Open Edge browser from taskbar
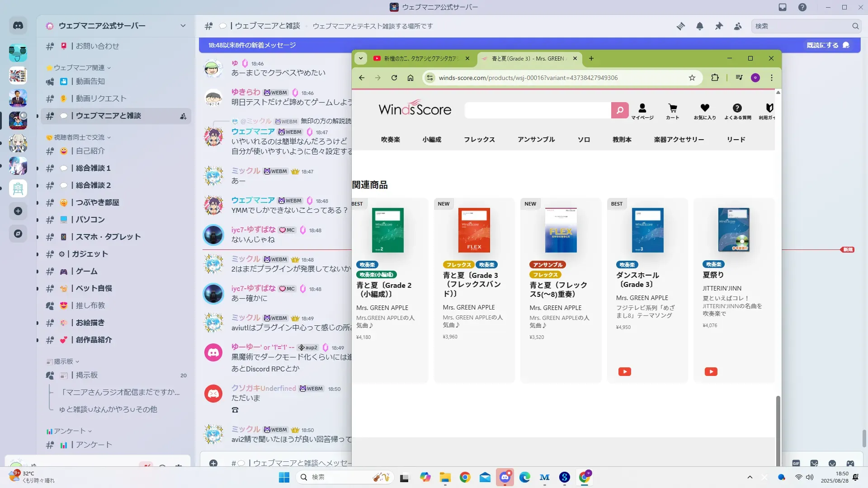Screen dimensions: 868x488 (524, 477)
